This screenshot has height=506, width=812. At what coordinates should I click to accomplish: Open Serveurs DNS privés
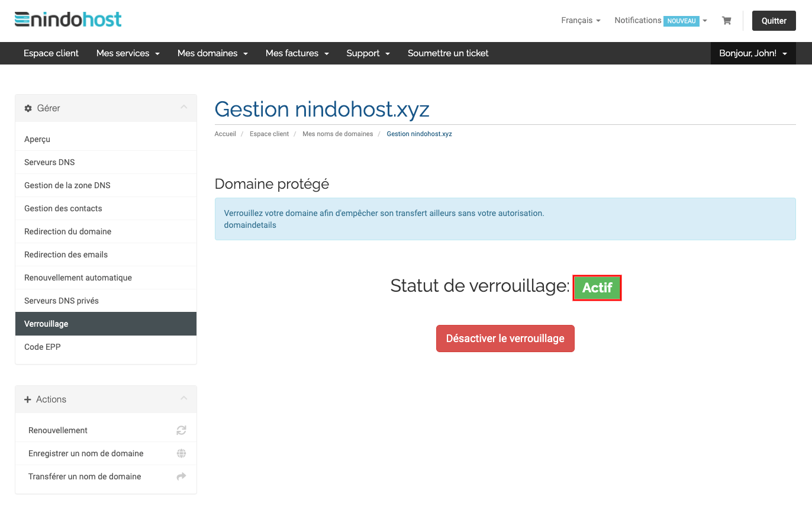click(106, 301)
